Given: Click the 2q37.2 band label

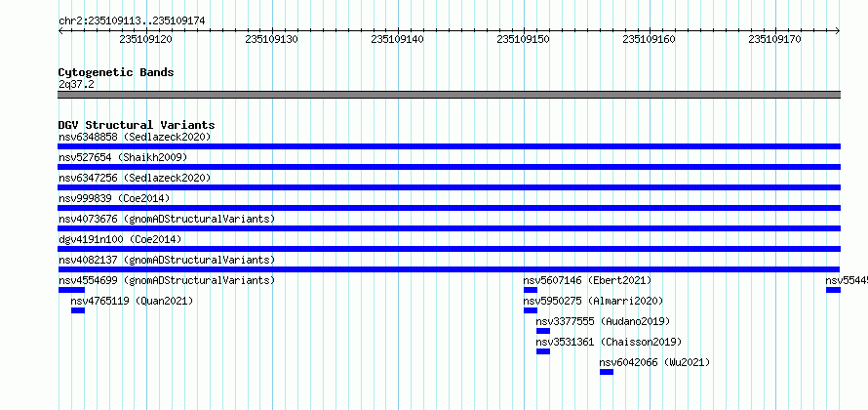Looking at the screenshot, I should pyautogui.click(x=76, y=84).
